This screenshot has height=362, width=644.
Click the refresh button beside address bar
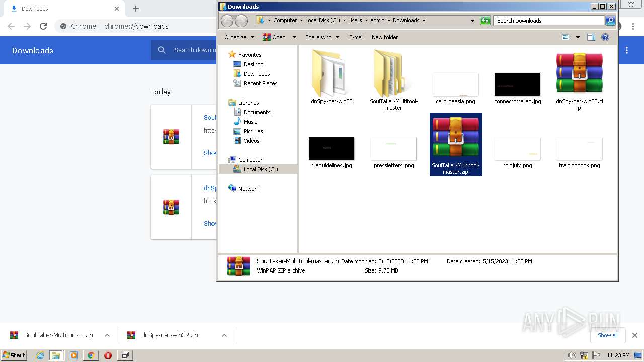[x=485, y=21]
